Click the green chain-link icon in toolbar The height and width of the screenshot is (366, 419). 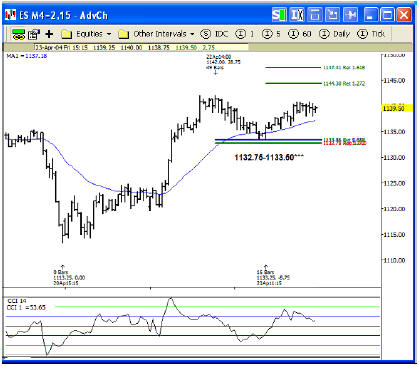(18, 34)
